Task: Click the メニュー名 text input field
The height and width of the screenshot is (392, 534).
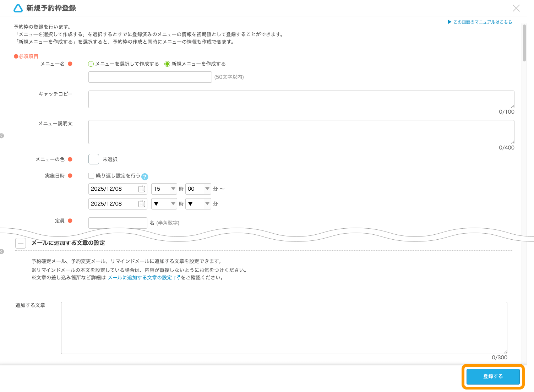Action: (x=149, y=77)
